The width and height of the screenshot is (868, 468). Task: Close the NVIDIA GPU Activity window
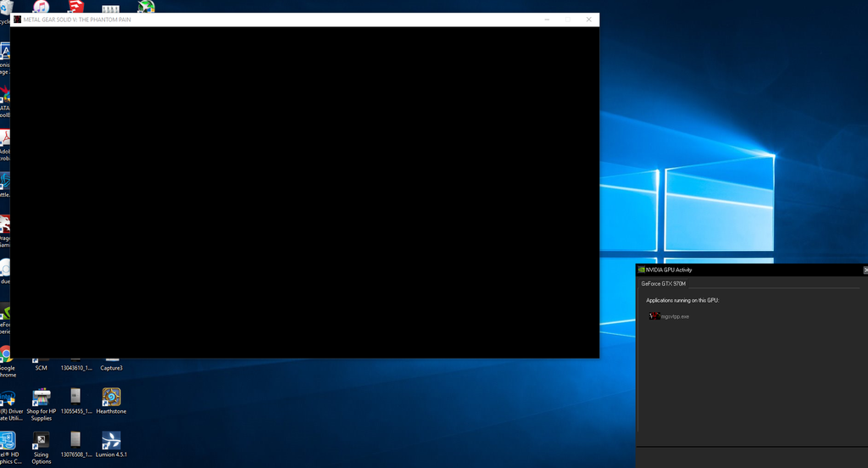(x=865, y=270)
